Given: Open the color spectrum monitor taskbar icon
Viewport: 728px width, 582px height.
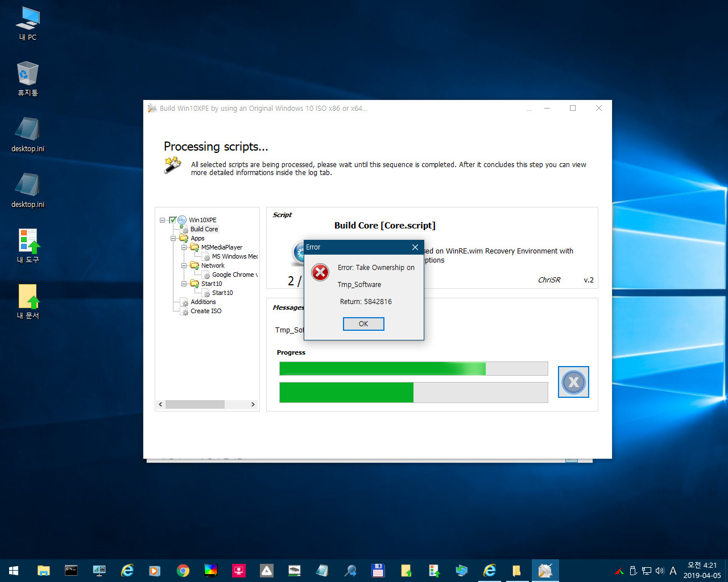Looking at the screenshot, I should click(210, 571).
